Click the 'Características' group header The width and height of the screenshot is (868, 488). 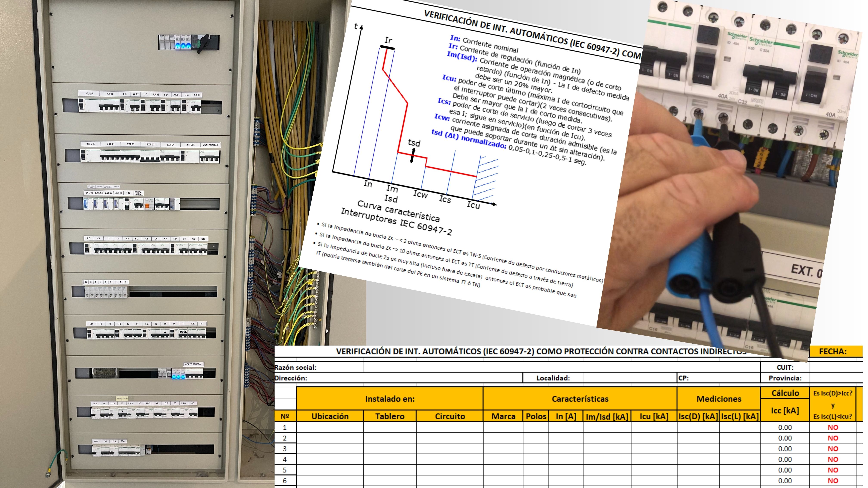click(x=580, y=399)
